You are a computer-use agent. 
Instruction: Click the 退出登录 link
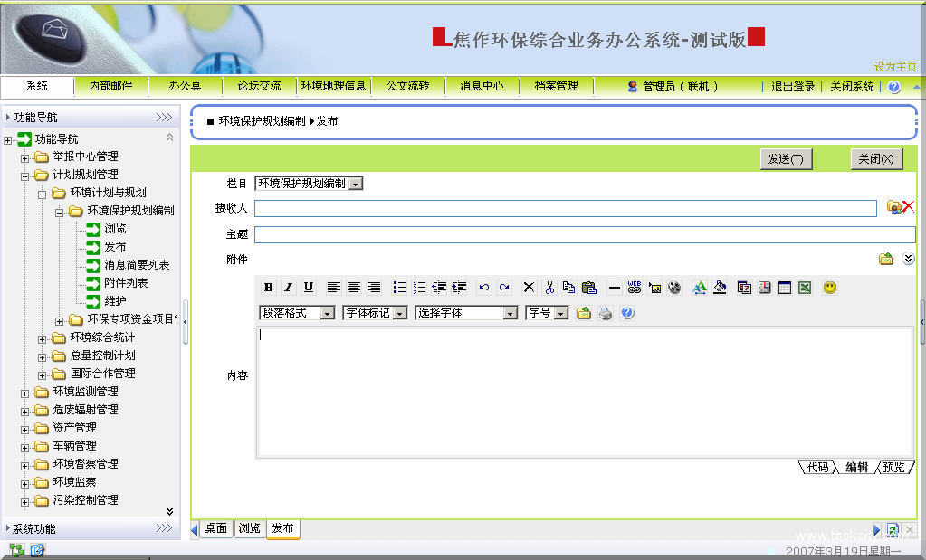tap(793, 87)
